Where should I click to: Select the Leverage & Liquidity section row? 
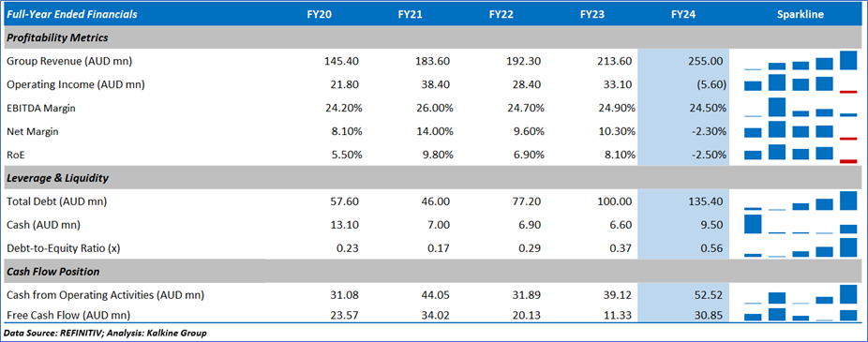pos(432,178)
